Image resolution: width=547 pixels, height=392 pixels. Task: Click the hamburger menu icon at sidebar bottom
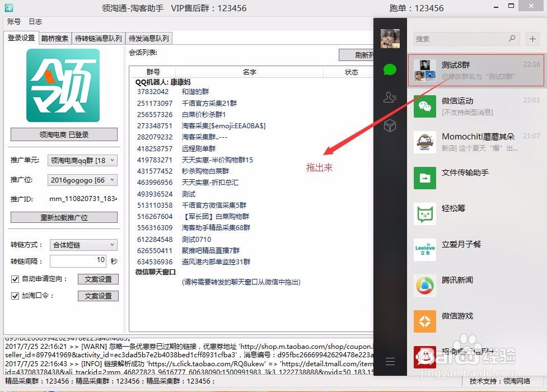point(390,360)
